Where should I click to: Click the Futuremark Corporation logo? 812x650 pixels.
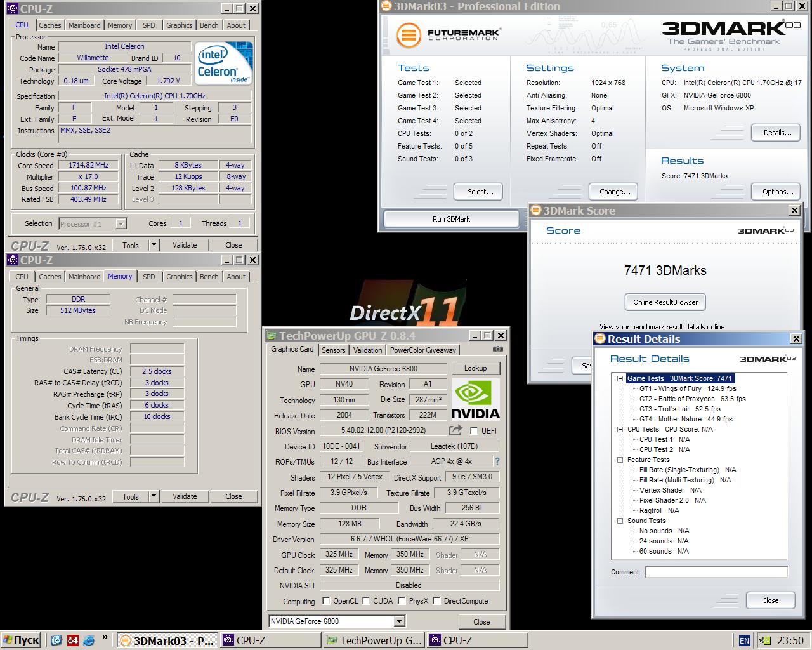pyautogui.click(x=448, y=35)
